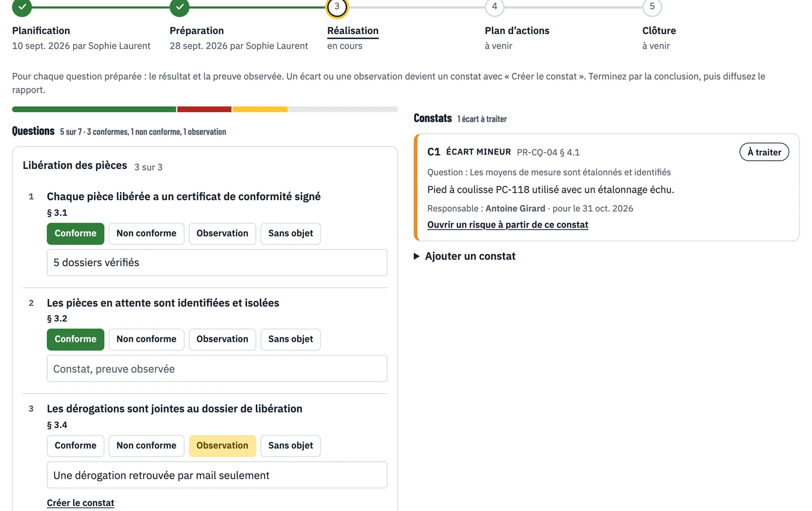
Task: Set question 1 to Sans objet
Action: 290,234
